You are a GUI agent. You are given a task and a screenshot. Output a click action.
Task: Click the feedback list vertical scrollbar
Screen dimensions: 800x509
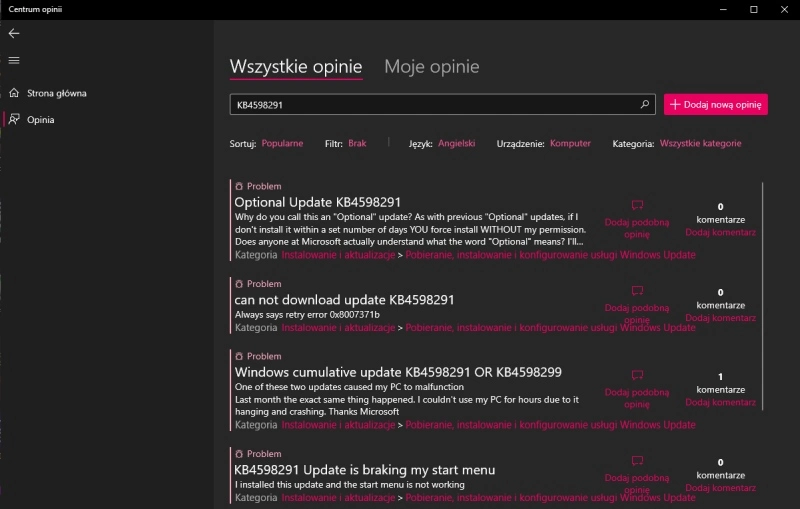coord(762,296)
